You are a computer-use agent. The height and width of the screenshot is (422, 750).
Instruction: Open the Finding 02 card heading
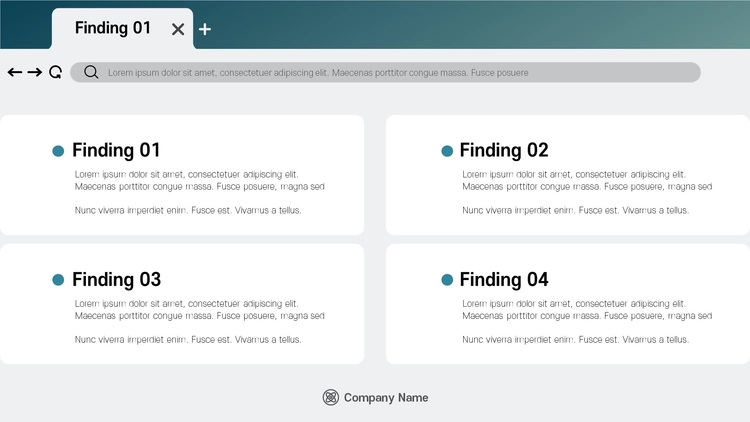pyautogui.click(x=504, y=150)
